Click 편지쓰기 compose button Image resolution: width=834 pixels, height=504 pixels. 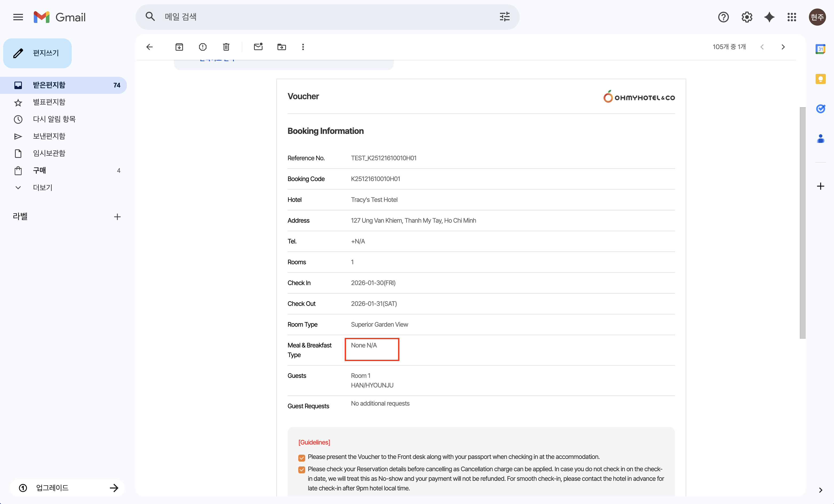tap(38, 53)
